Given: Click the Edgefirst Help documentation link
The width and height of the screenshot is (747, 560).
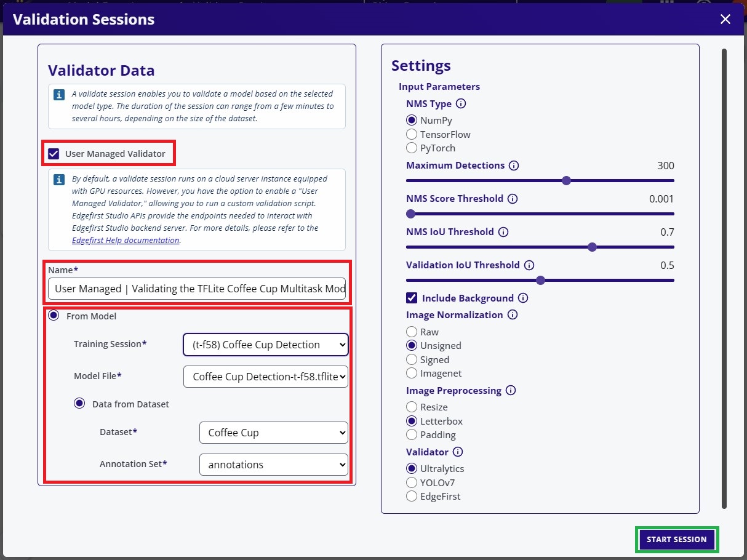Looking at the screenshot, I should click(x=125, y=240).
